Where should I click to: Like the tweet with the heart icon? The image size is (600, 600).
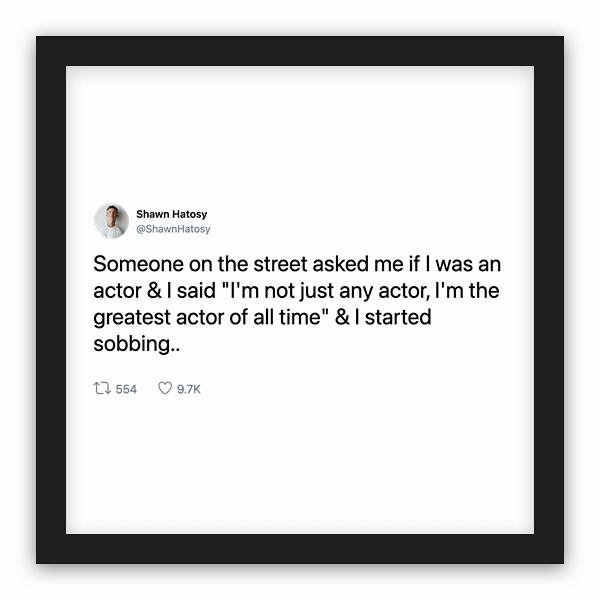click(x=165, y=389)
